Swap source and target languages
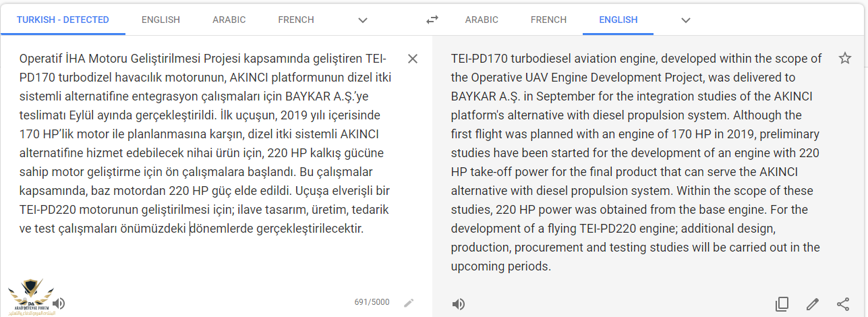This screenshot has height=317, width=868. pos(432,20)
